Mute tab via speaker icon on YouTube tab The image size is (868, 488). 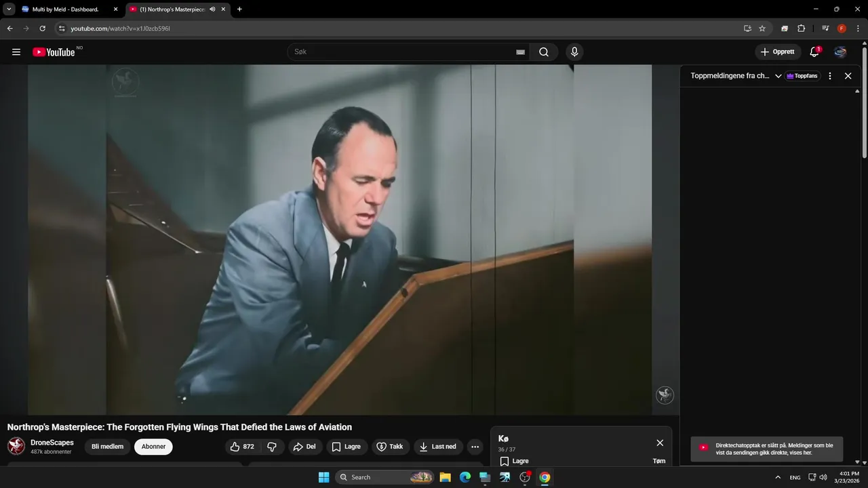(212, 9)
